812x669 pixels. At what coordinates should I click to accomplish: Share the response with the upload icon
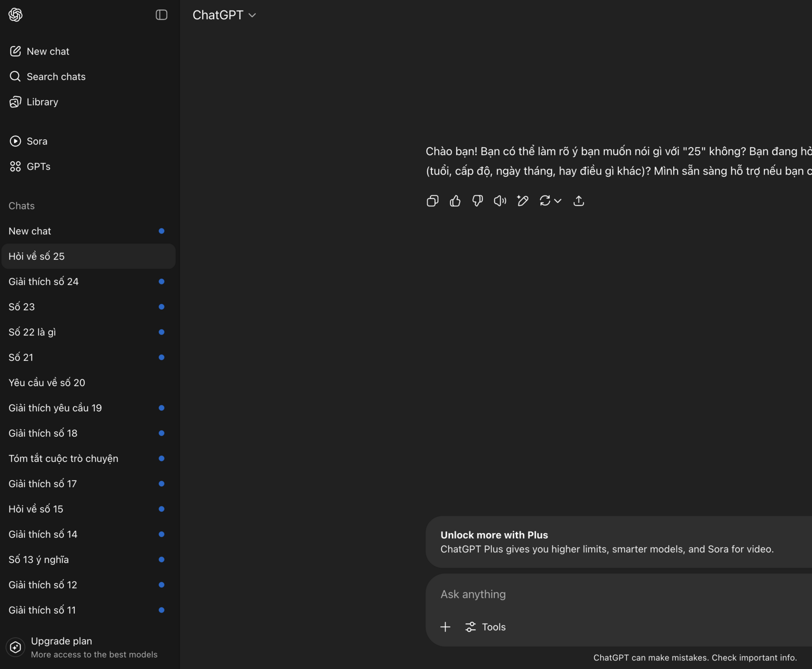tap(579, 201)
